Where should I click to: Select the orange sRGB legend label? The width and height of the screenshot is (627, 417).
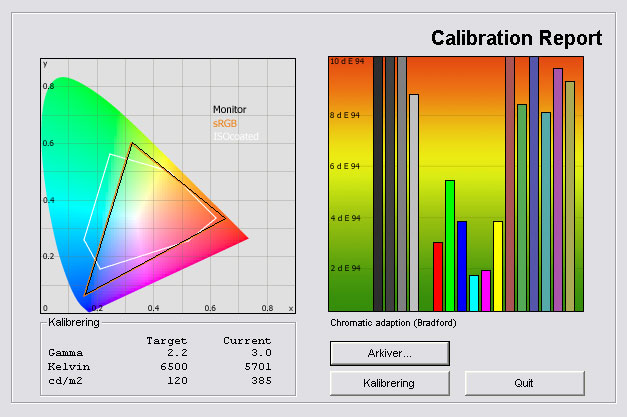click(x=225, y=123)
